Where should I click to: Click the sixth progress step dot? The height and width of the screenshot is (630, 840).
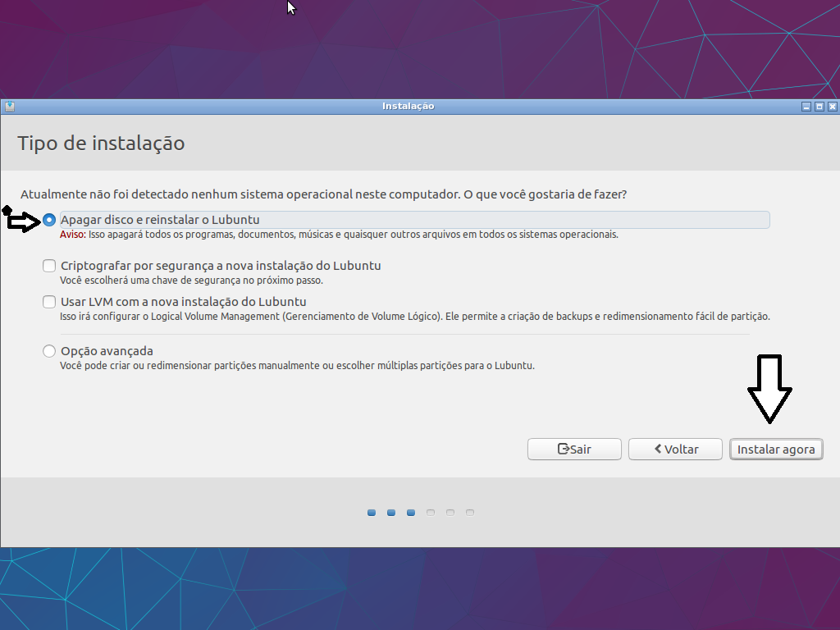pos(470,513)
